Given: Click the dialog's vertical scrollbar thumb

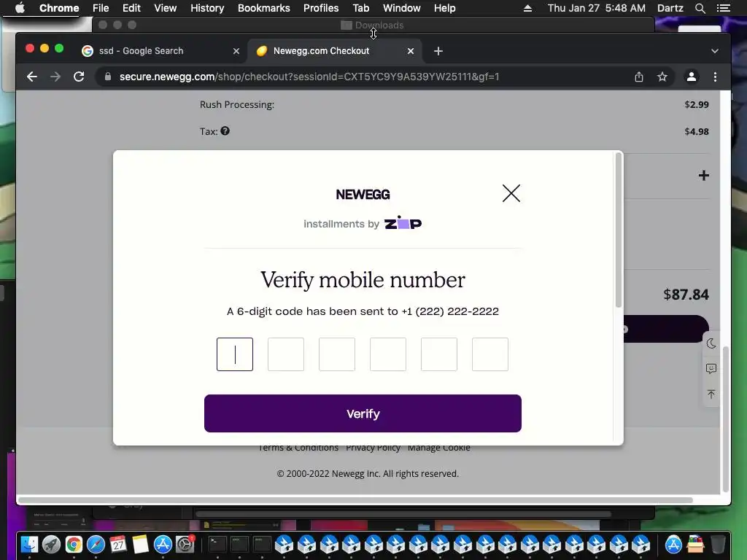Looking at the screenshot, I should pos(619,230).
